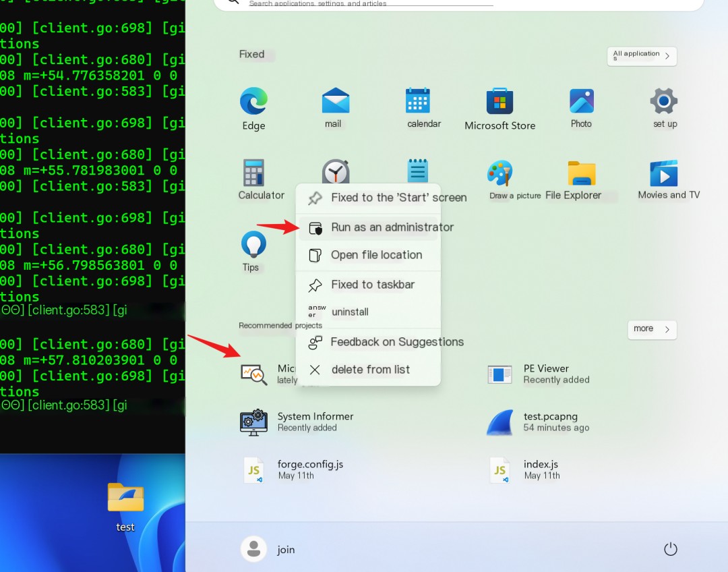Launch System Informer from recommended

(297, 422)
